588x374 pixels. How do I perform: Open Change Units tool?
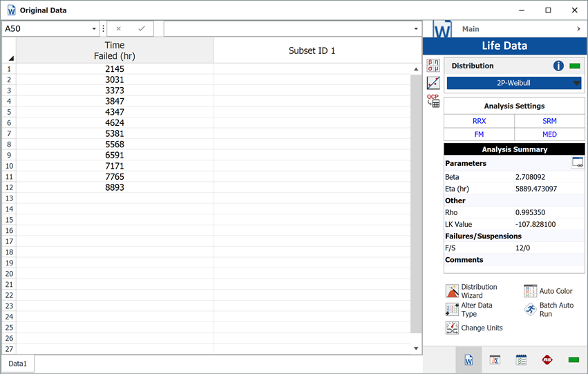pos(453,328)
